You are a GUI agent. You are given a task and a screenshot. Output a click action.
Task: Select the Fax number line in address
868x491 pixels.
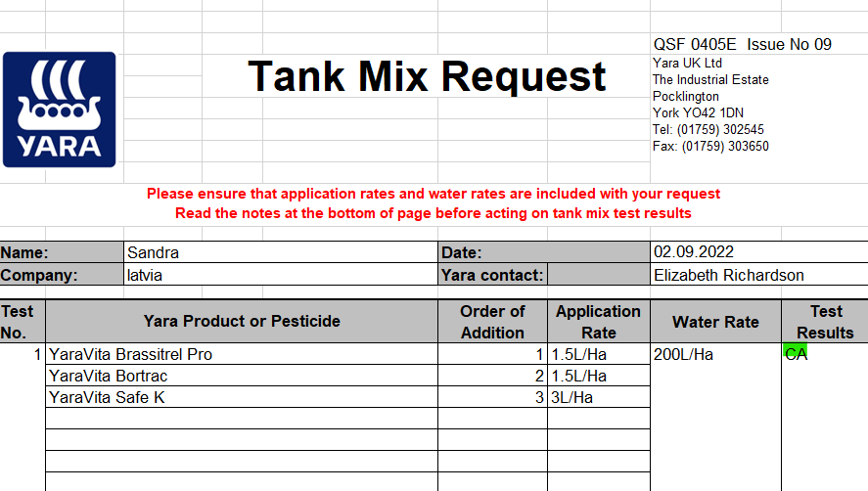click(x=710, y=147)
